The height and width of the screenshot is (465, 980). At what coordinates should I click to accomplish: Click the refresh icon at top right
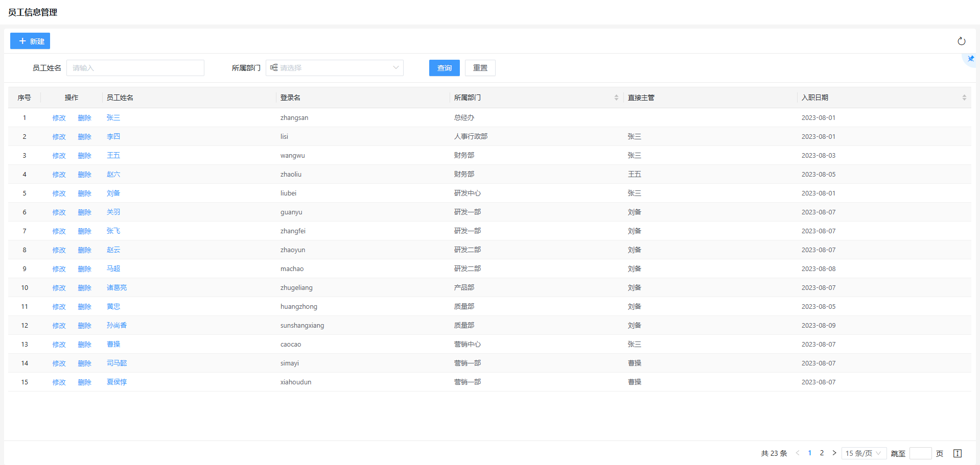961,41
